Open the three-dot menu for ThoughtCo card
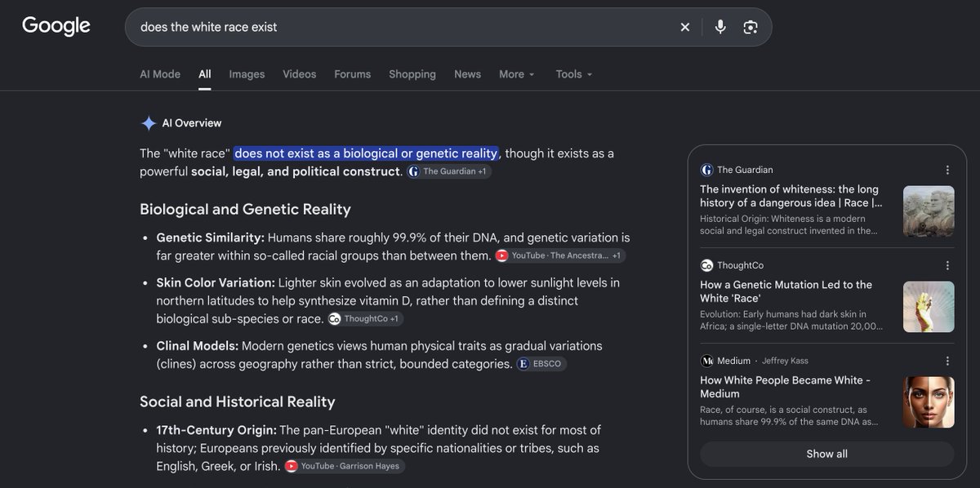 (947, 265)
